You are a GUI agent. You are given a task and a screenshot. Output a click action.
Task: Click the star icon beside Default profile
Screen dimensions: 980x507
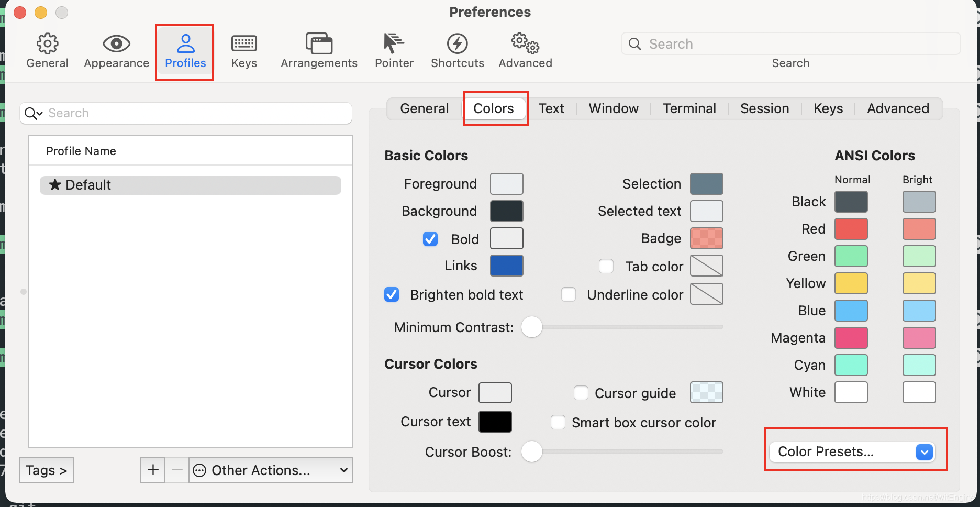click(x=54, y=184)
